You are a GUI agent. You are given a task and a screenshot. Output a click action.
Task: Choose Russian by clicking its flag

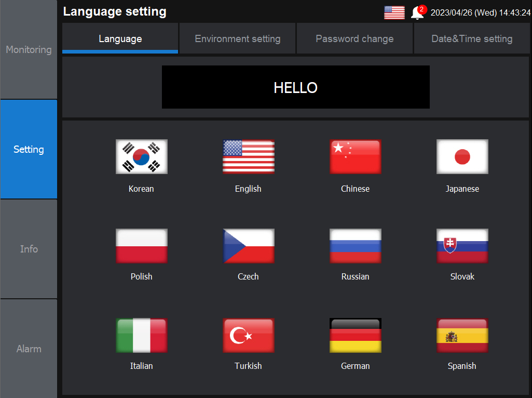point(355,246)
